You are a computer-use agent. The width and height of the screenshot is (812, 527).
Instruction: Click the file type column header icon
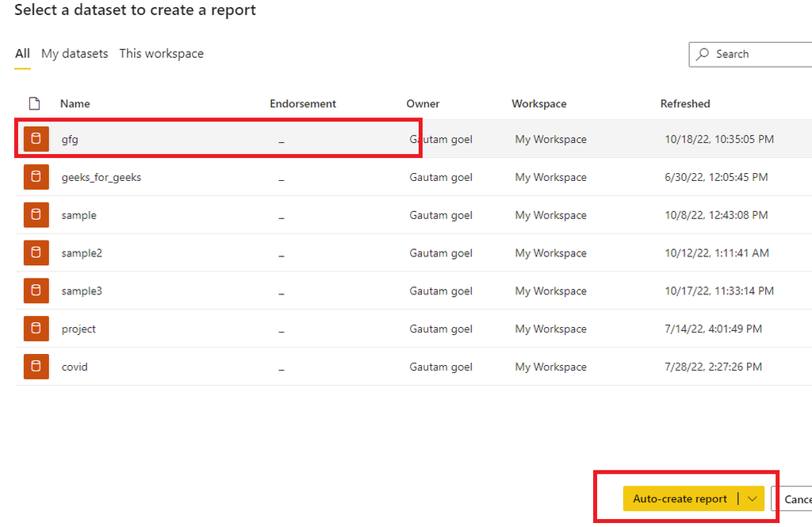point(35,104)
